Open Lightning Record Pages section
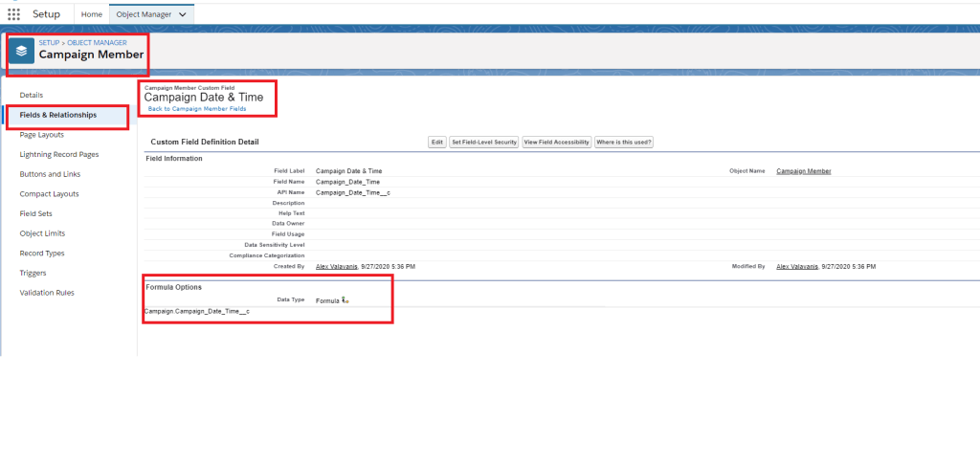Viewport: 980px width, 464px height. (x=58, y=154)
